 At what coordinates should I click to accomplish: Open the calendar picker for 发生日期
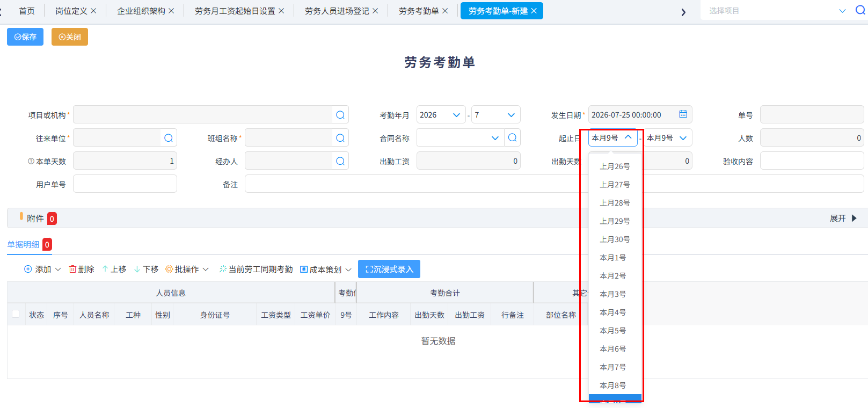[x=683, y=114]
